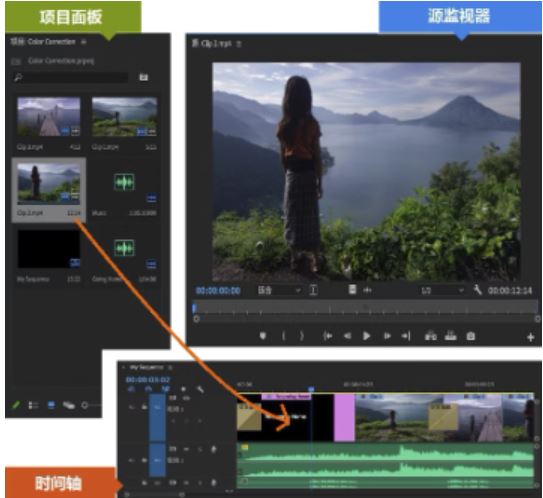Click left handle of Source zoom scrollbar

click(x=196, y=319)
